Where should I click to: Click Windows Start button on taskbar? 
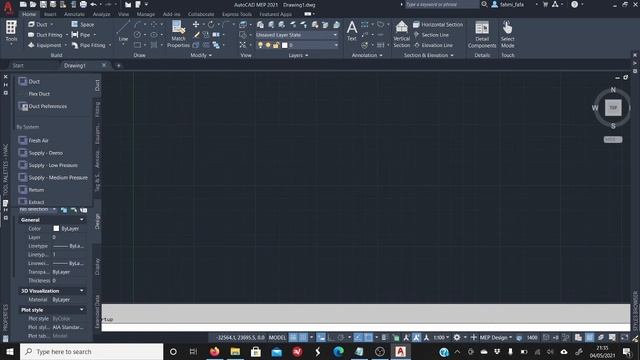9,351
